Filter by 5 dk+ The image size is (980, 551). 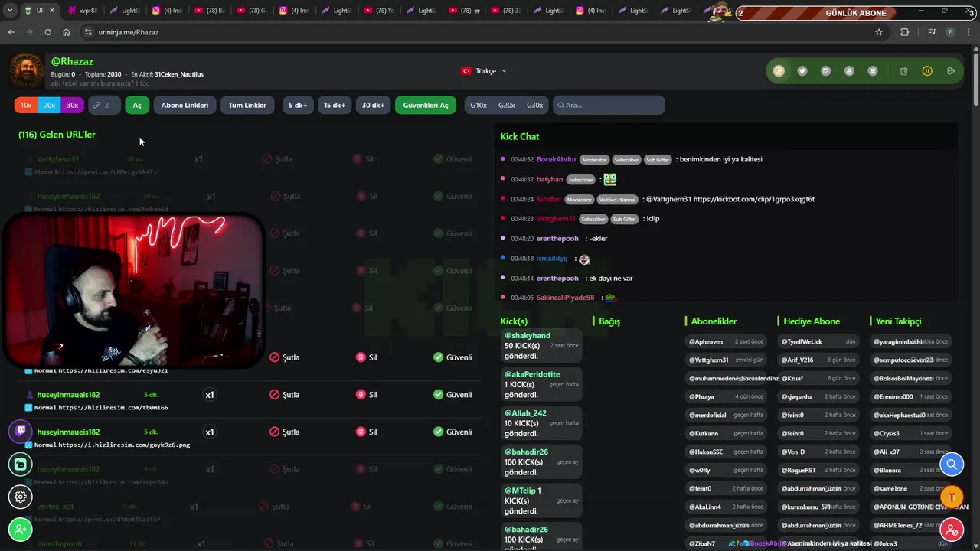tap(297, 105)
